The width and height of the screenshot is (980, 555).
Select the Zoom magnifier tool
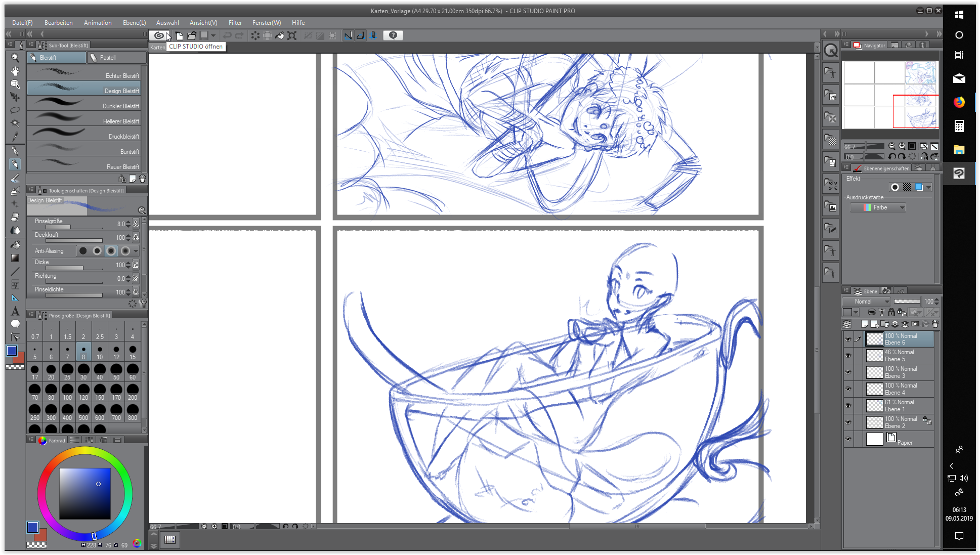[15, 58]
